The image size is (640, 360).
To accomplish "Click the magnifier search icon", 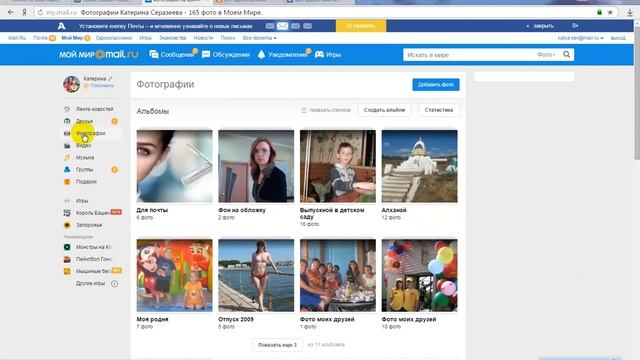I will (x=567, y=54).
